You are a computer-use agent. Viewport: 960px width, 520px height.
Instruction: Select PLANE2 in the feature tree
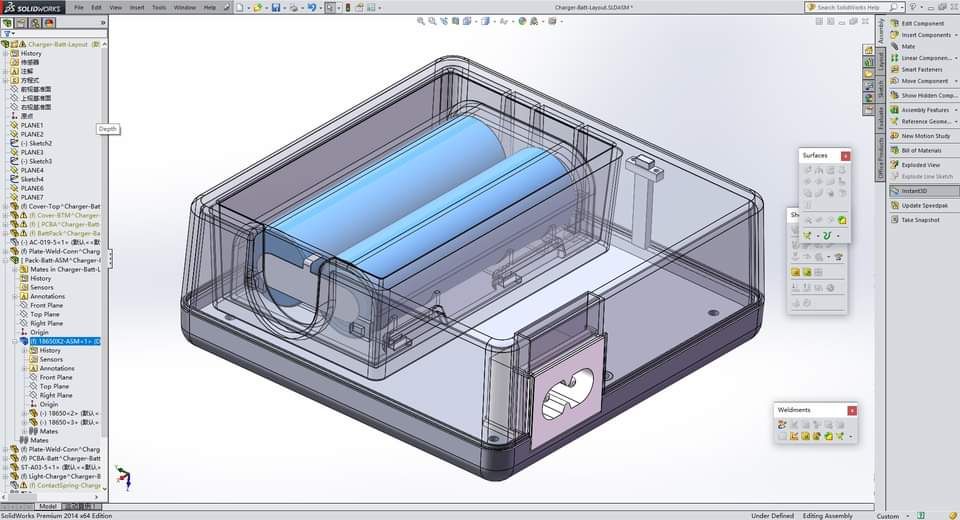tap(32, 134)
